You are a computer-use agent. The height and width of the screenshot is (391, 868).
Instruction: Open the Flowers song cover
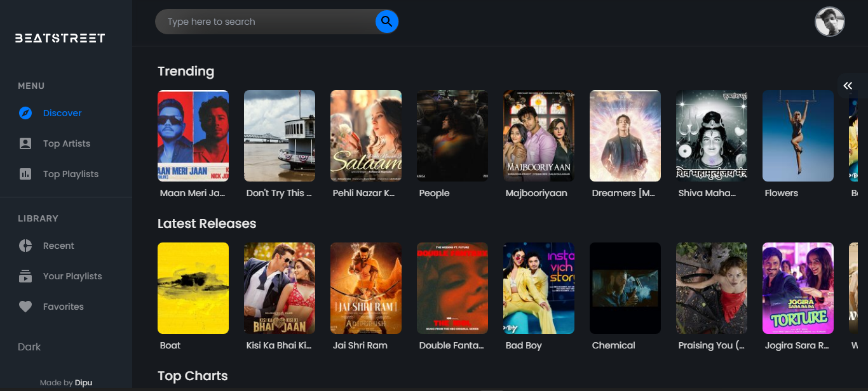pos(798,136)
